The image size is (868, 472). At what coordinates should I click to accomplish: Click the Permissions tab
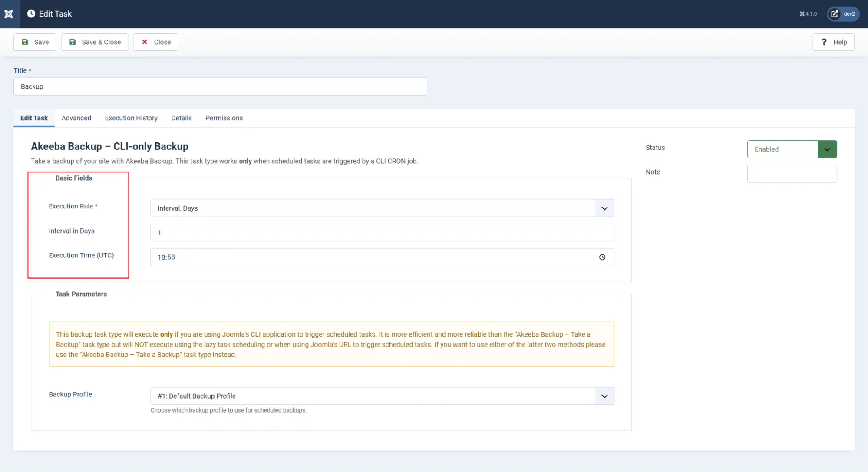click(x=224, y=118)
